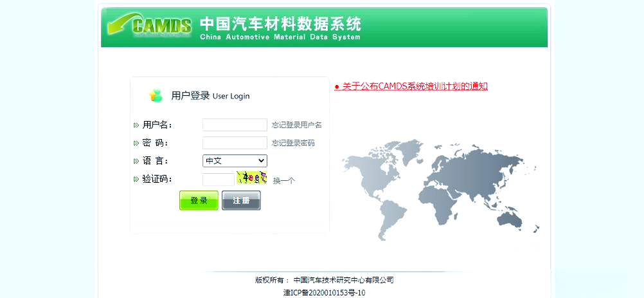Open the 忘记登录密码 forgot password link
This screenshot has height=298, width=644.
[293, 143]
